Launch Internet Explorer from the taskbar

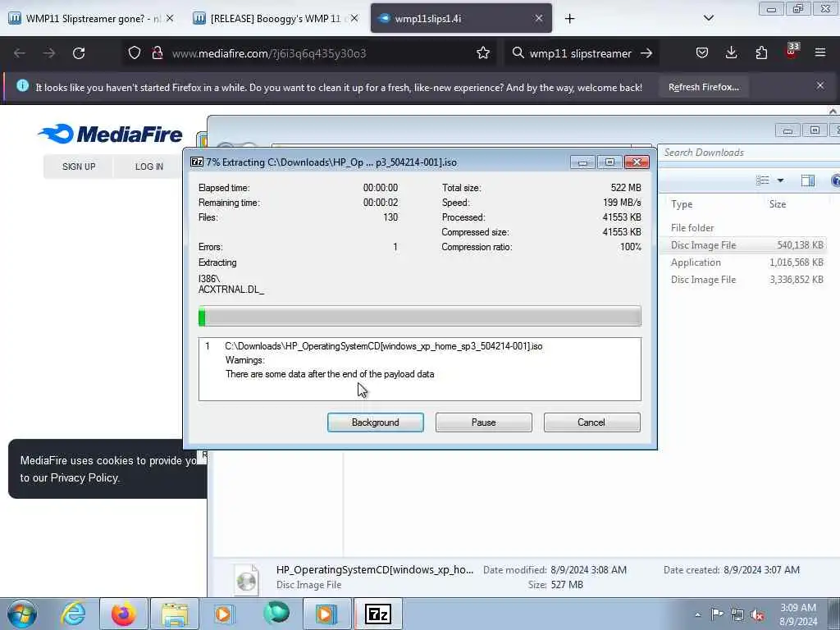click(x=73, y=614)
